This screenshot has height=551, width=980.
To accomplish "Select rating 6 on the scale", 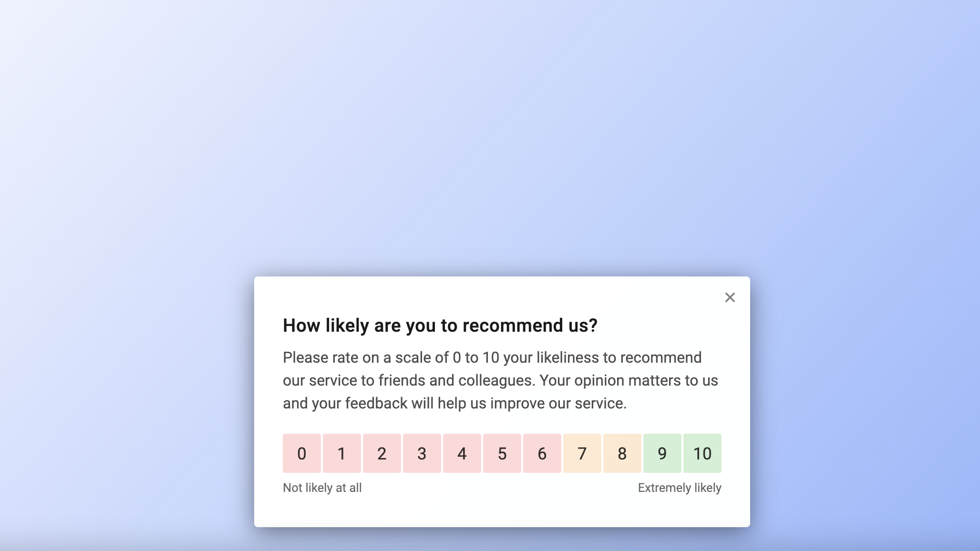I will [x=542, y=453].
